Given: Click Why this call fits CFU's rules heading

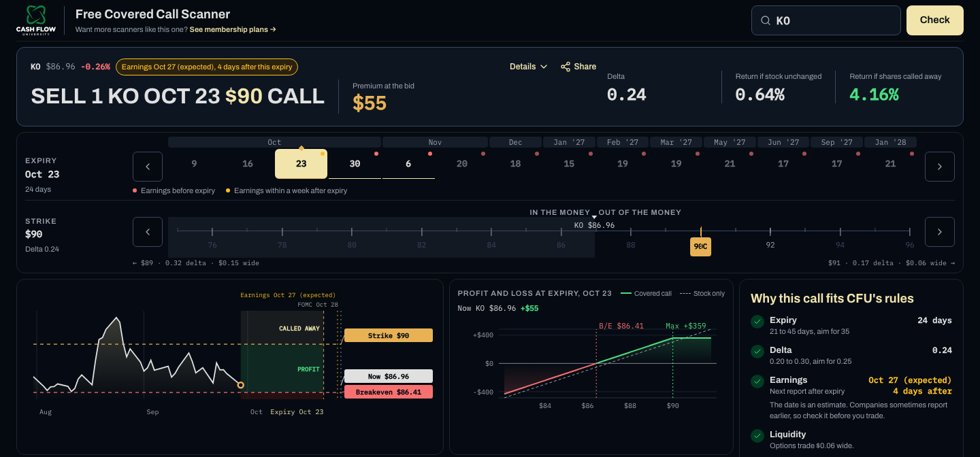Looking at the screenshot, I should coord(832,298).
